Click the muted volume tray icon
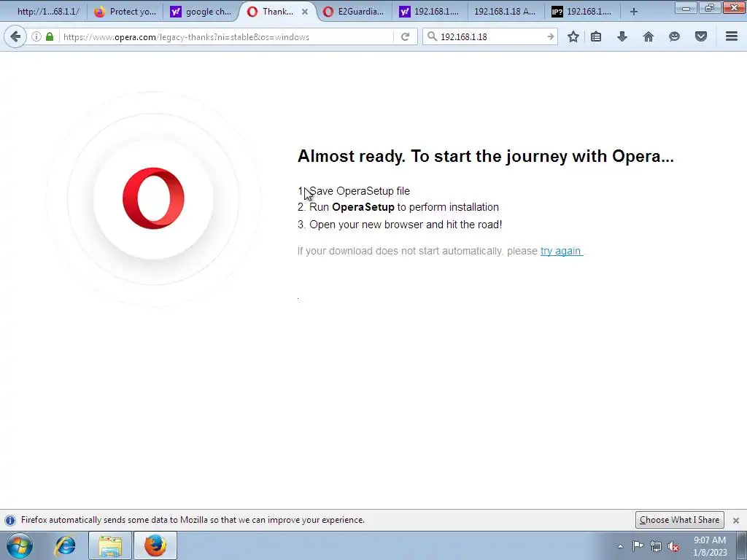Screen dimensions: 747x560 (673, 546)
